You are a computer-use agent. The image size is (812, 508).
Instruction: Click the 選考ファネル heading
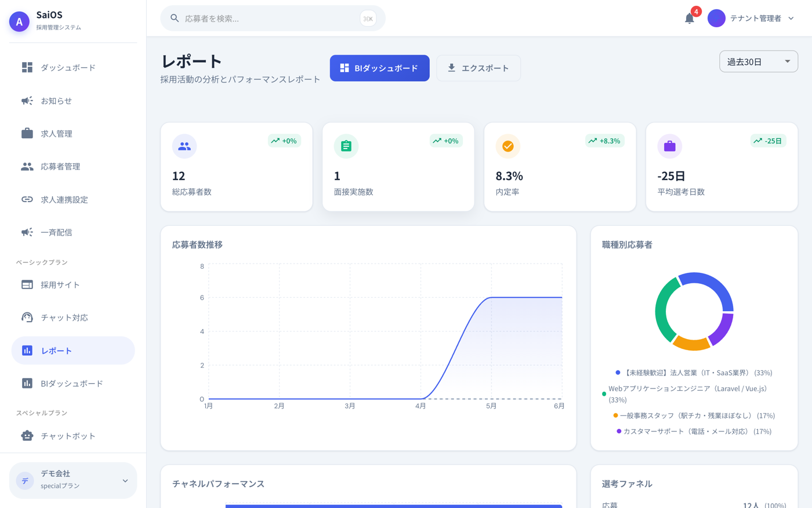point(627,484)
